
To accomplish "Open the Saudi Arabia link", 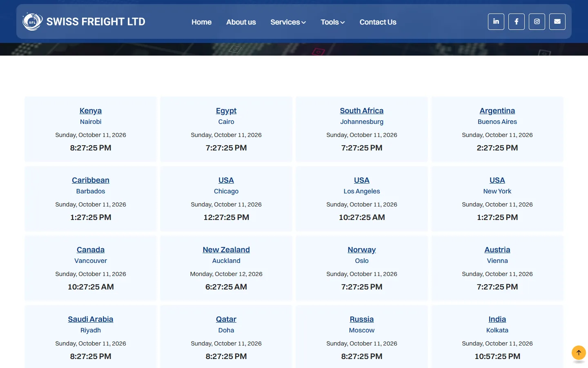I will pos(91,319).
